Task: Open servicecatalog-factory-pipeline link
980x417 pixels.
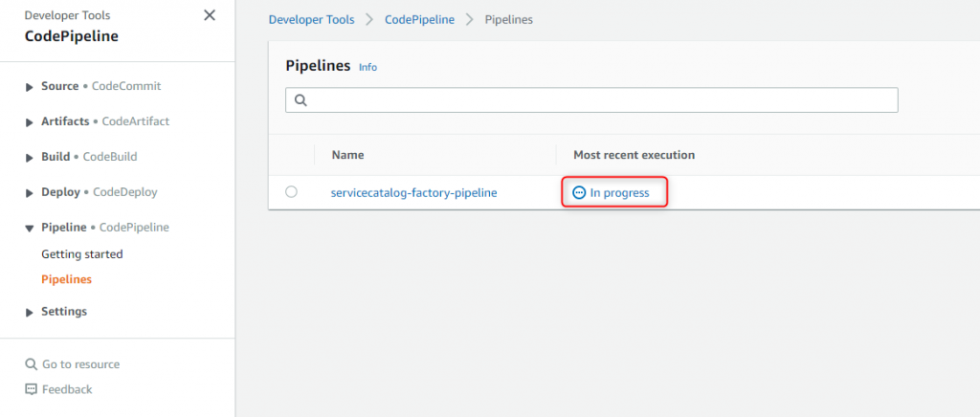Action: point(413,193)
